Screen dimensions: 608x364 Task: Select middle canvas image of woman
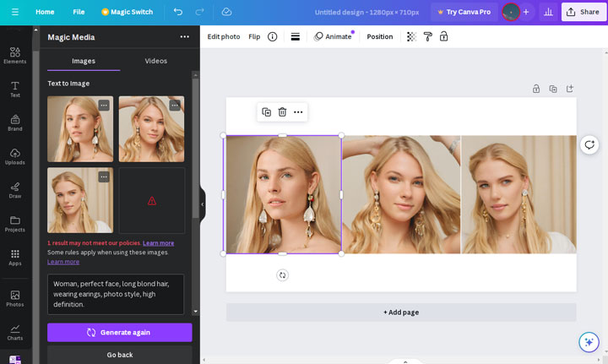tap(401, 194)
